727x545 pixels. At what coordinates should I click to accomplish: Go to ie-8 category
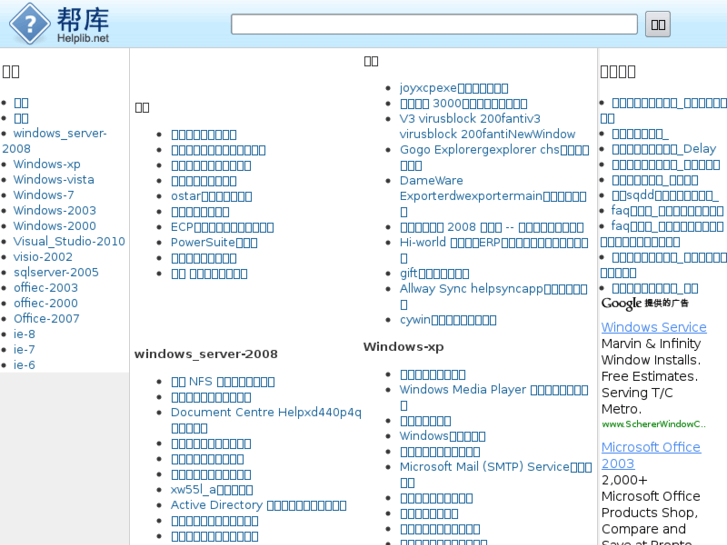click(x=24, y=334)
